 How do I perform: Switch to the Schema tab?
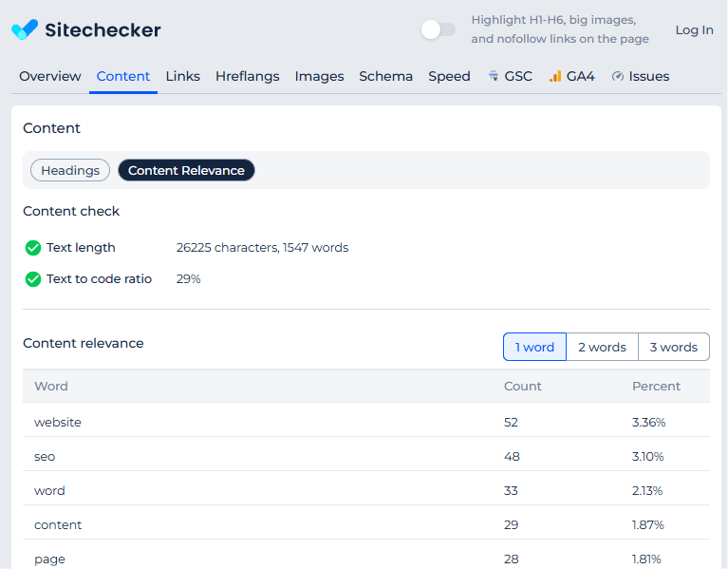tap(385, 76)
